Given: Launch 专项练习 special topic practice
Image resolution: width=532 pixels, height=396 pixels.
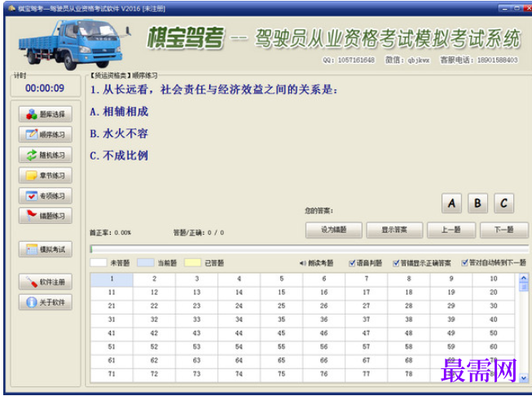Looking at the screenshot, I should (46, 196).
